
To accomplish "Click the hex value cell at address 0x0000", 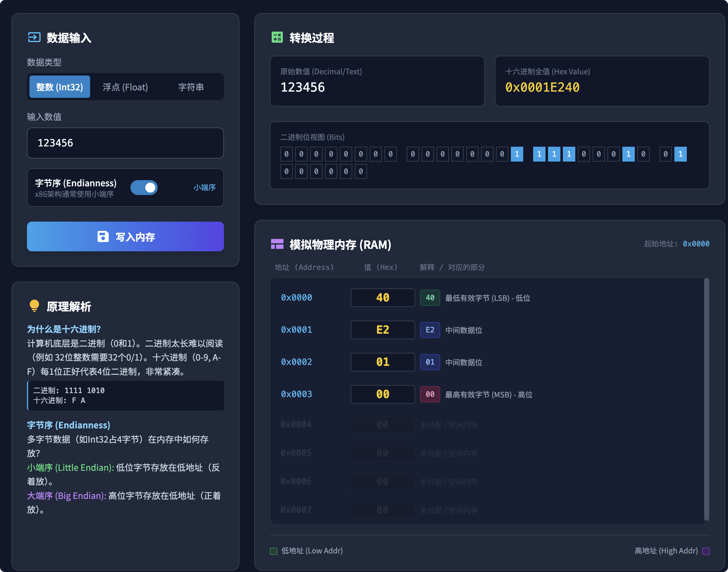I will (383, 298).
